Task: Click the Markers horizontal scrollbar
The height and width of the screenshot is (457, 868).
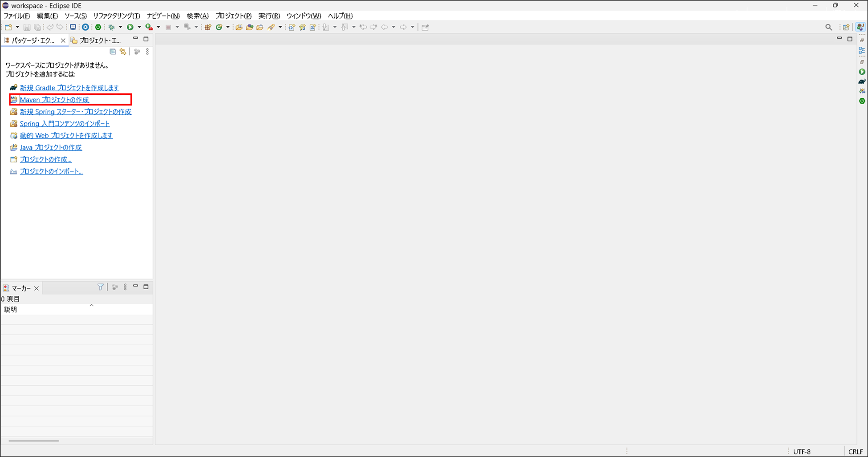Action: pos(34,441)
